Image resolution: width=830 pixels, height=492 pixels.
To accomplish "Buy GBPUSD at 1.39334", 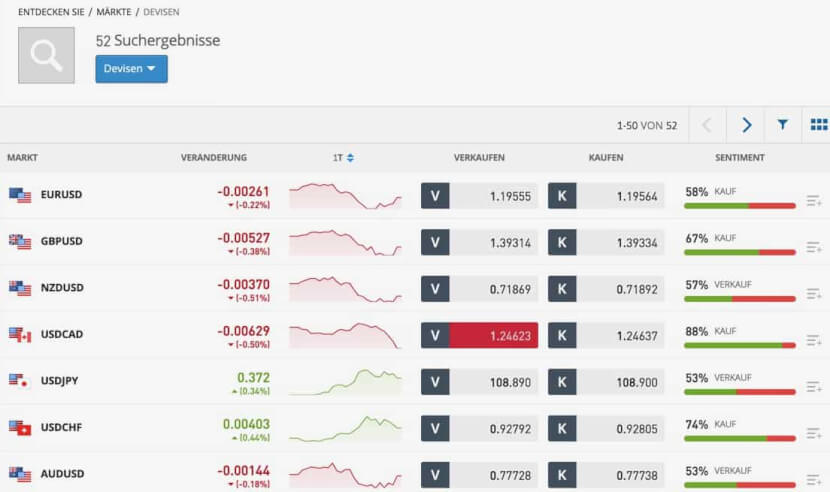I will click(606, 243).
